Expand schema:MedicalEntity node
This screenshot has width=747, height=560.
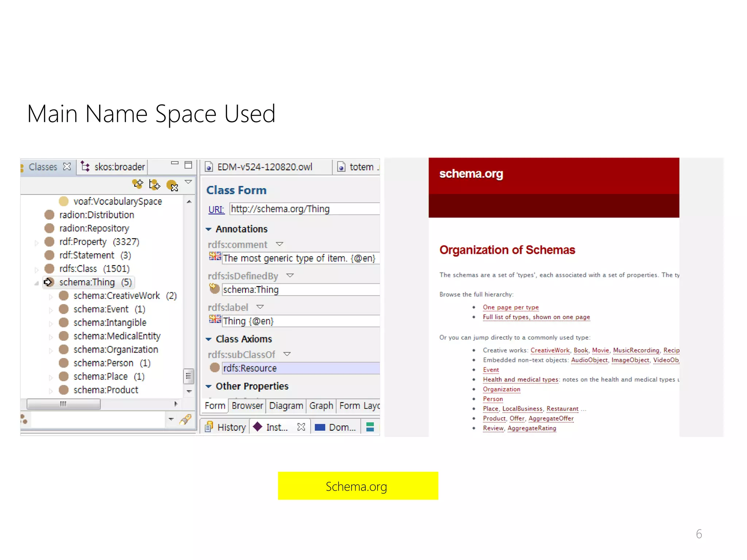coord(51,337)
